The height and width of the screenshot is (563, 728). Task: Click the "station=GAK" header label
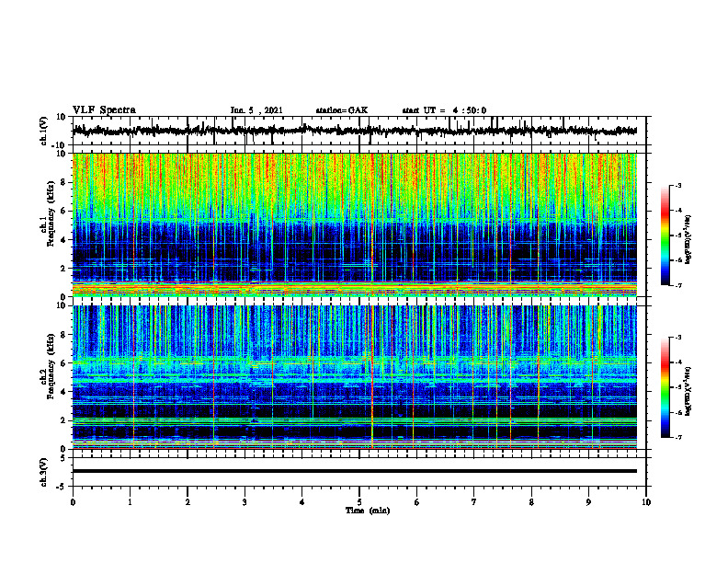[342, 110]
